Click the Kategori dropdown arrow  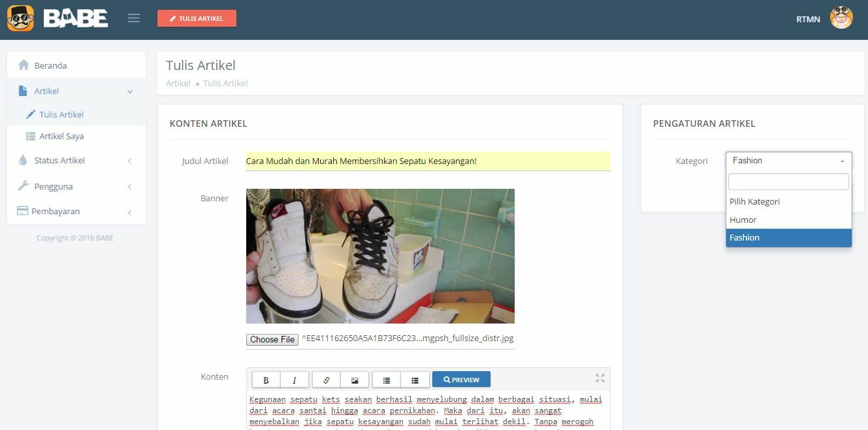pos(843,161)
